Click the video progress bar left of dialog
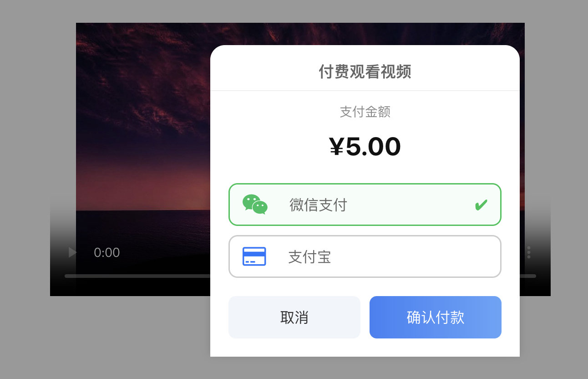Screen dimensions: 588x379 click(x=137, y=276)
